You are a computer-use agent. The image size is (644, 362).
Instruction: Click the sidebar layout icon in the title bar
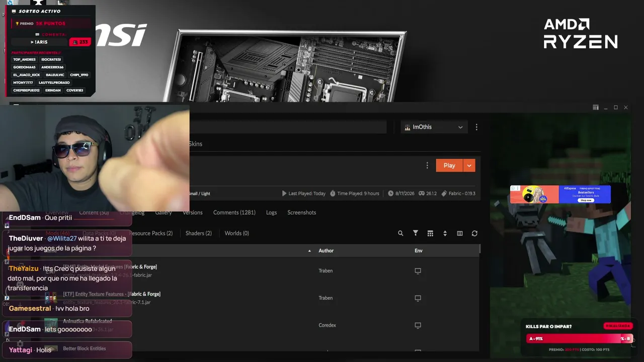tap(596, 108)
